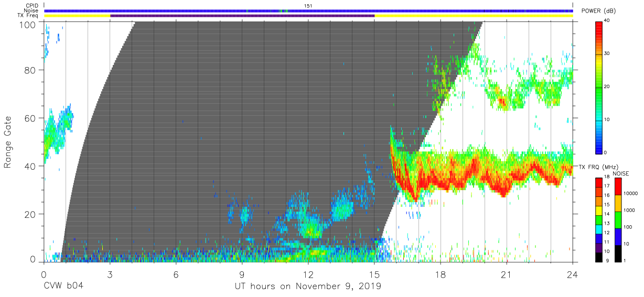Click the TX Freq row label
Screen dimensions: 644x297
click(x=28, y=16)
